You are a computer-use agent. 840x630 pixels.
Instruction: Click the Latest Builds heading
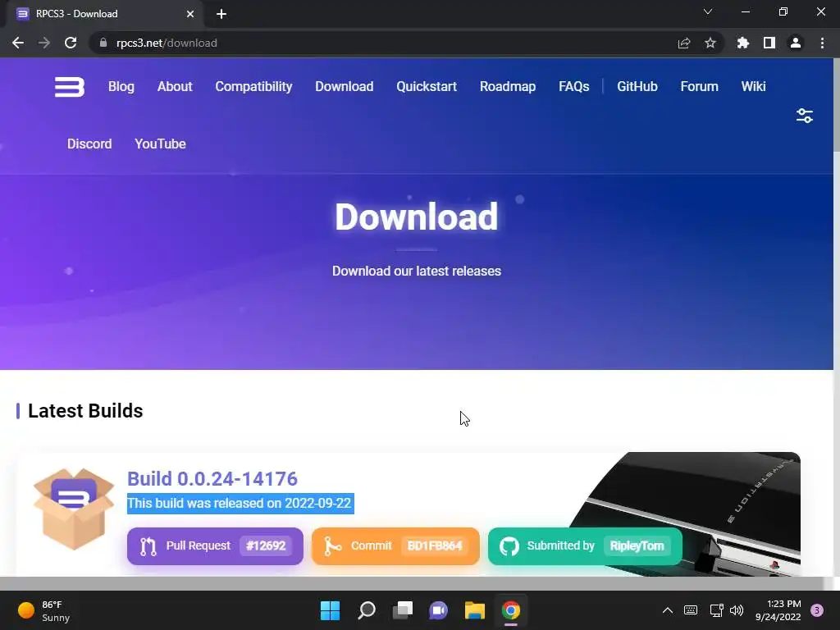click(85, 411)
